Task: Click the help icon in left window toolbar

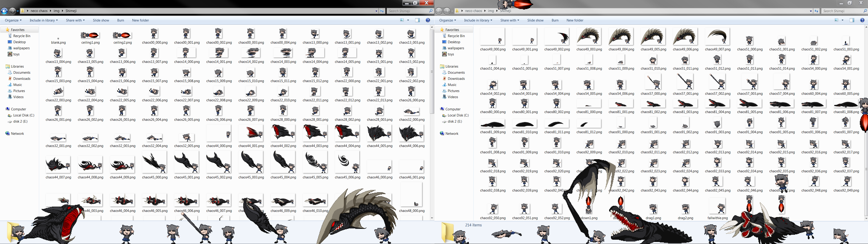Action: (428, 20)
